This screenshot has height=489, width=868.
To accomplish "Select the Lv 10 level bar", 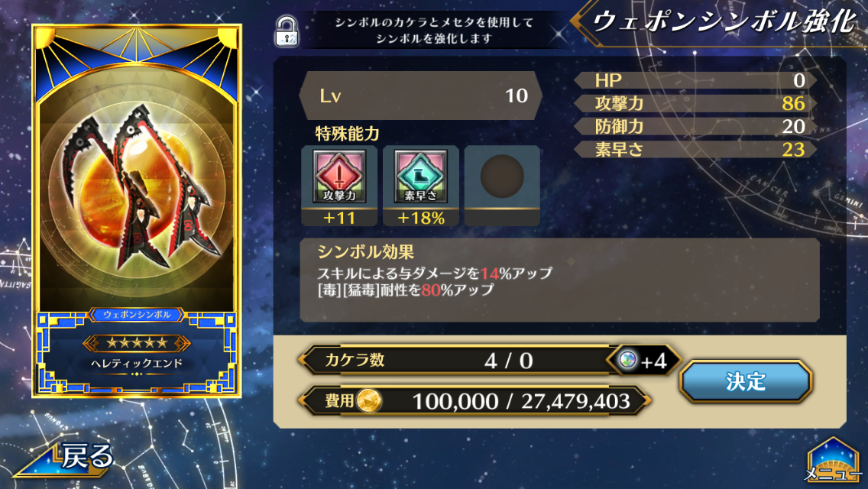I will 421,96.
